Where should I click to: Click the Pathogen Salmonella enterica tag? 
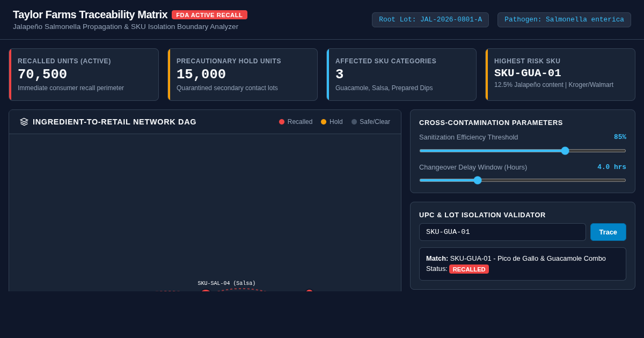[564, 20]
